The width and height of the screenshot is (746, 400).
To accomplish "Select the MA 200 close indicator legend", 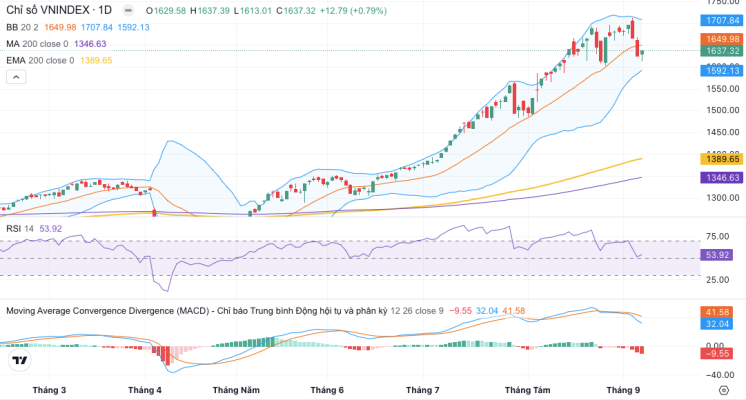I will pyautogui.click(x=37, y=44).
